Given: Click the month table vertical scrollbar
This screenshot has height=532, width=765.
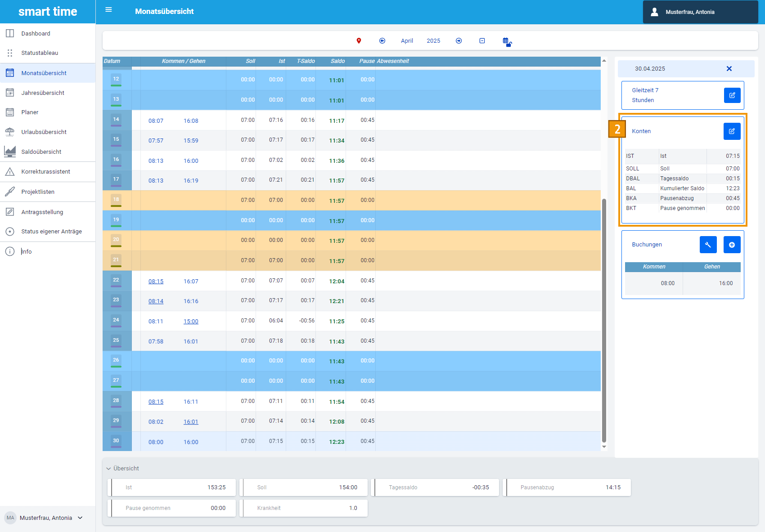Looking at the screenshot, I should (604, 315).
